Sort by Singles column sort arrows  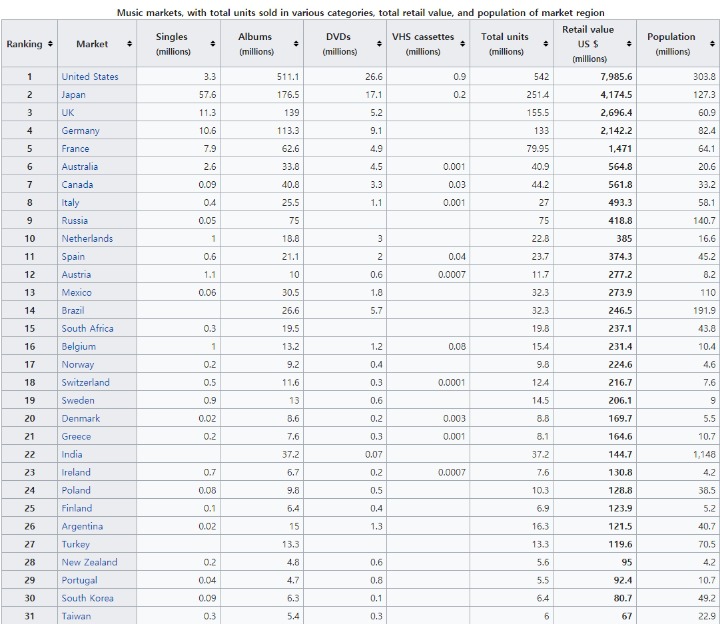(213, 44)
